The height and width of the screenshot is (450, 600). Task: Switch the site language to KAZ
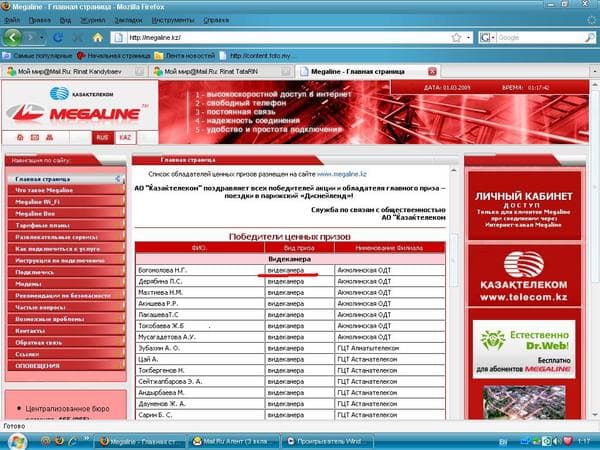pos(125,138)
